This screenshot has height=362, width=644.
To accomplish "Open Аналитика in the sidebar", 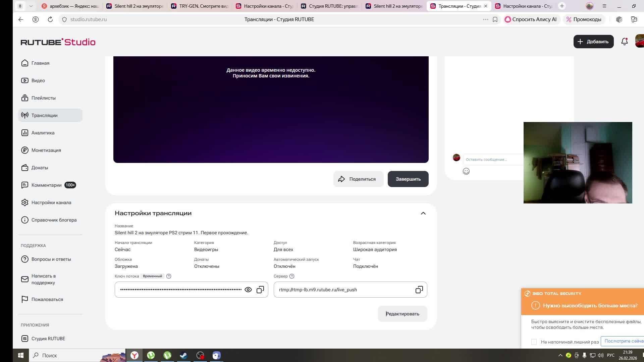I will click(x=43, y=133).
